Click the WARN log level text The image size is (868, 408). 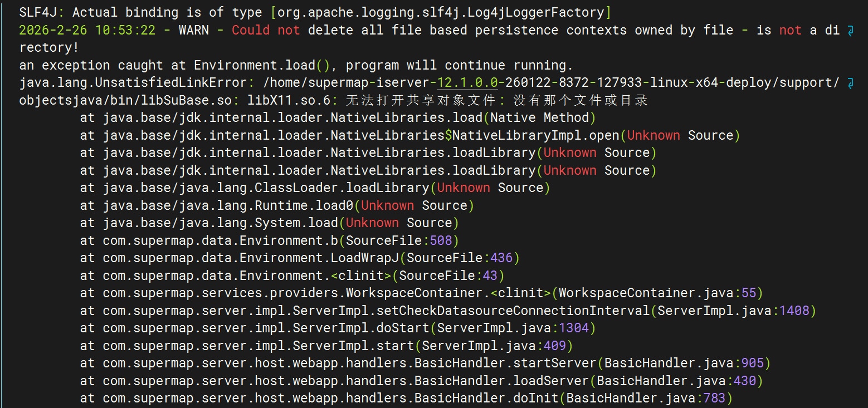coord(193,30)
